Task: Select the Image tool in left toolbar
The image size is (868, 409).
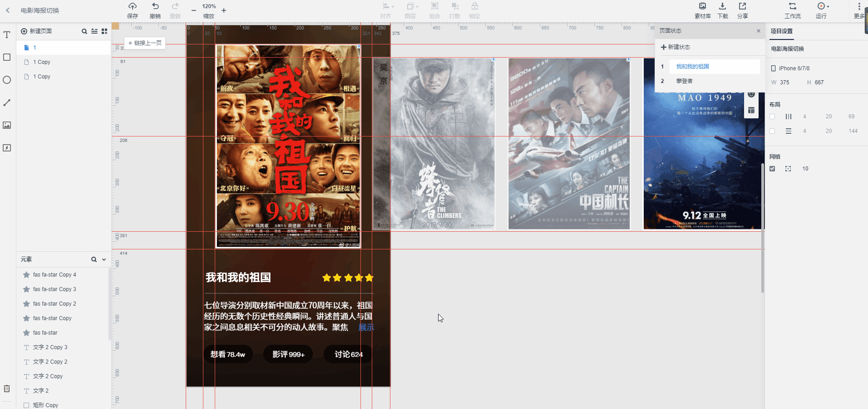Action: (7, 125)
